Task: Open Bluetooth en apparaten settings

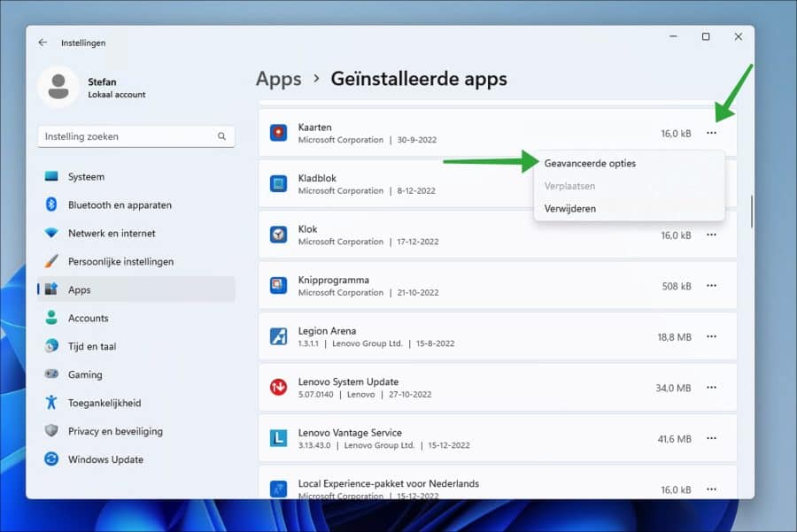Action: point(136,204)
